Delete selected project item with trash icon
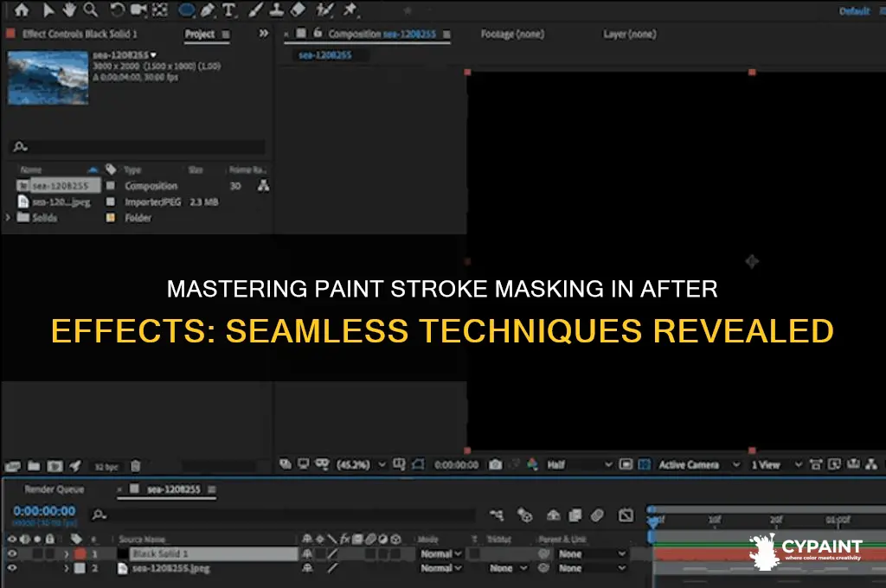 (135, 466)
